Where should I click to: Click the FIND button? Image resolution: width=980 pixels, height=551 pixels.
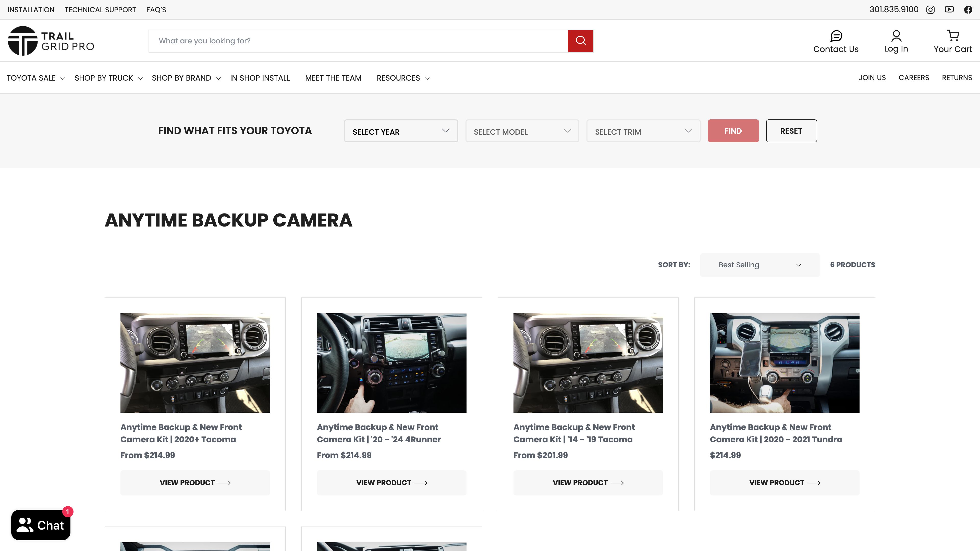pyautogui.click(x=733, y=131)
